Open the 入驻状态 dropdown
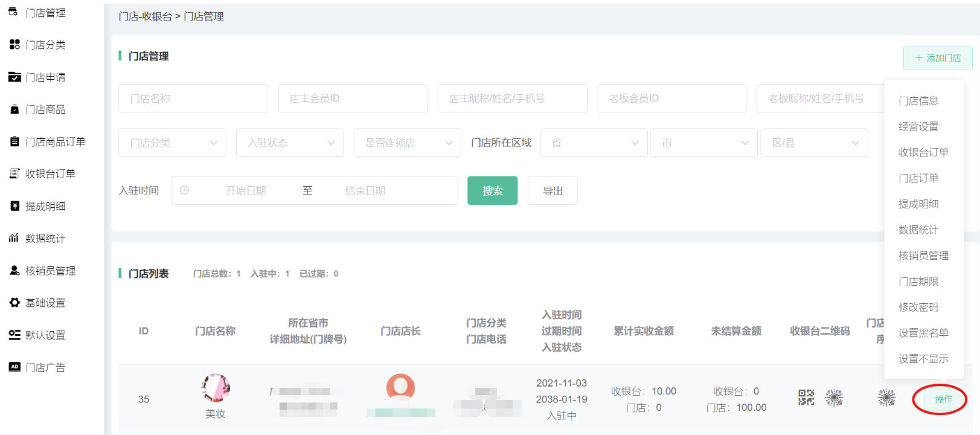 coord(290,143)
